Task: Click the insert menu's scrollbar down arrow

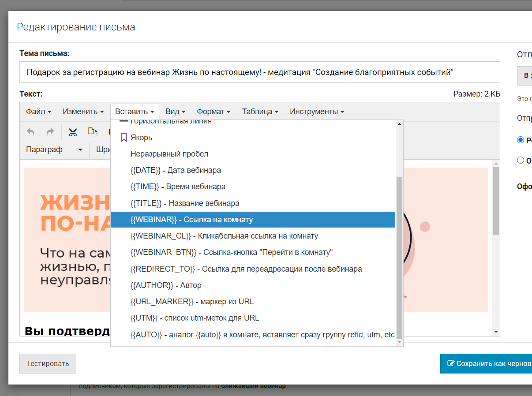Action: click(x=400, y=342)
